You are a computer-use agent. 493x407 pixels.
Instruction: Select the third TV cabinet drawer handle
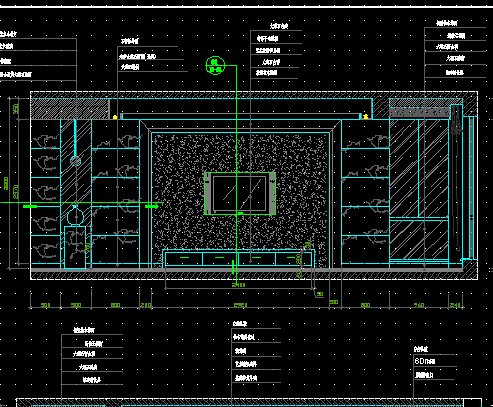(256, 257)
